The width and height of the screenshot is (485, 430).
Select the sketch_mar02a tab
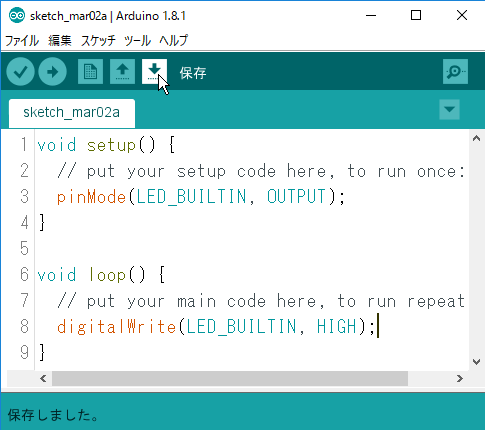point(72,113)
